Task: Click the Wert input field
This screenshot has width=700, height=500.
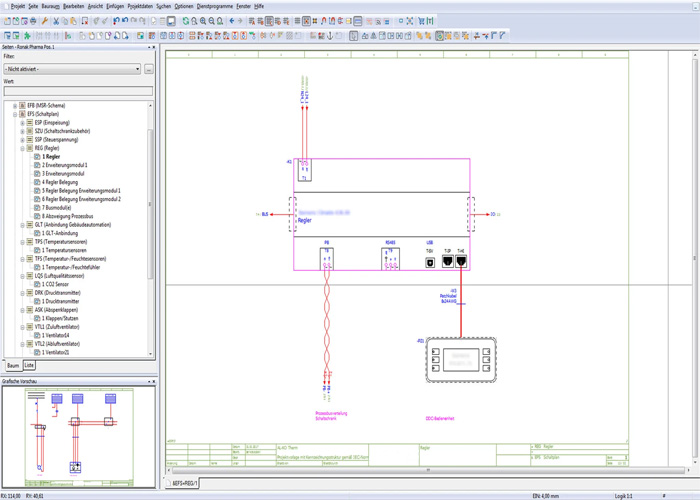Action: 77,91
